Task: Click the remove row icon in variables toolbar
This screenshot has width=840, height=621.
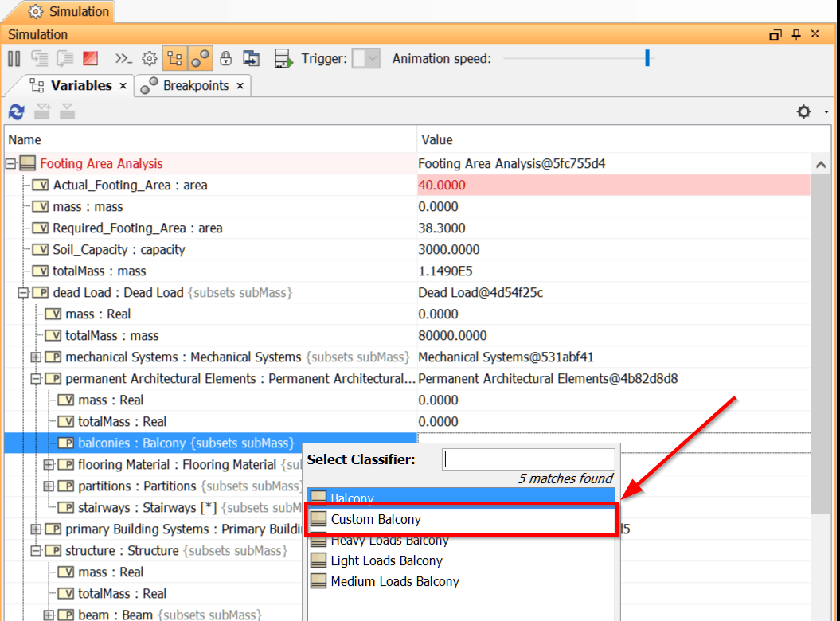Action: tap(68, 111)
